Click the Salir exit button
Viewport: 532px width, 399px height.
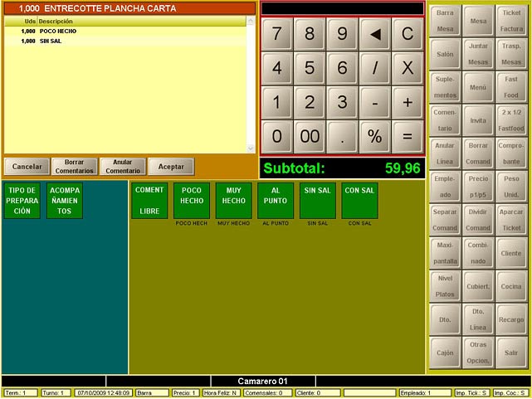pos(511,352)
